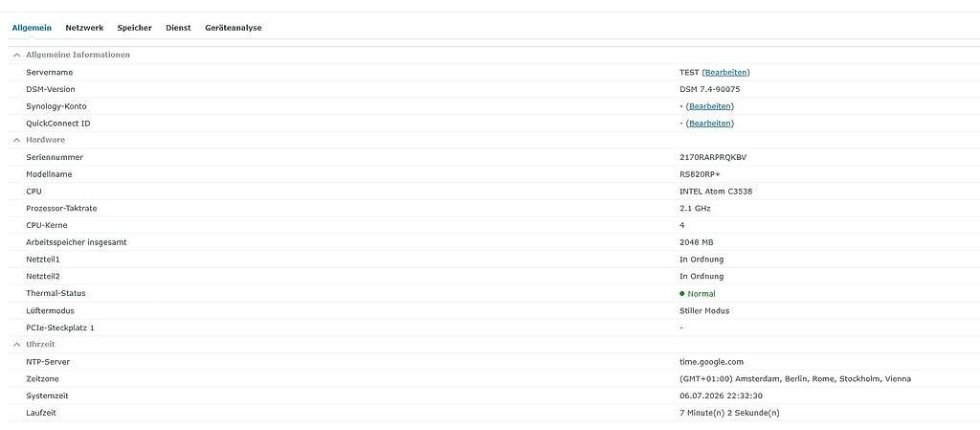Click the Netzteil1 status In Ordnung
This screenshot has height=430, width=980.
point(702,260)
